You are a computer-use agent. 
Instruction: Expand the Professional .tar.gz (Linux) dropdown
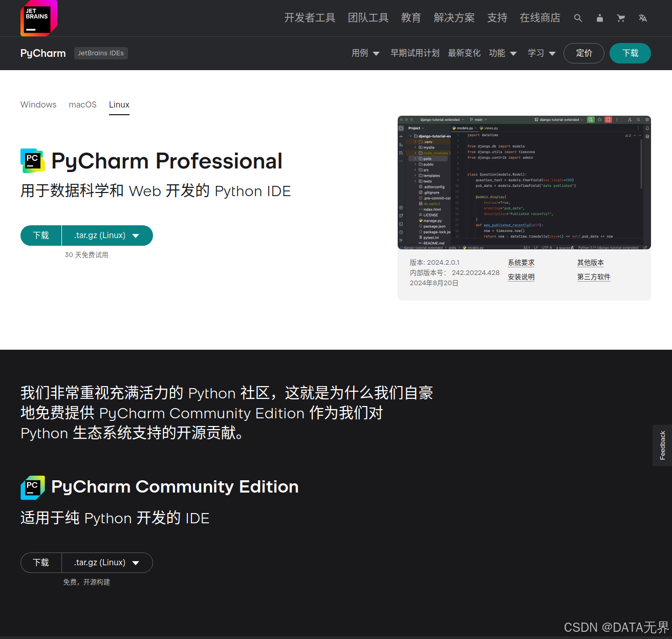[x=107, y=236]
